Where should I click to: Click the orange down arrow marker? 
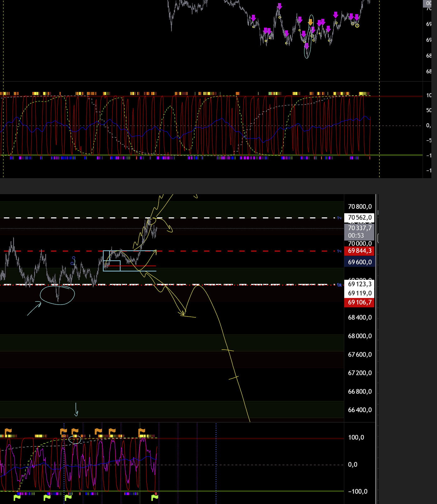coord(310,22)
